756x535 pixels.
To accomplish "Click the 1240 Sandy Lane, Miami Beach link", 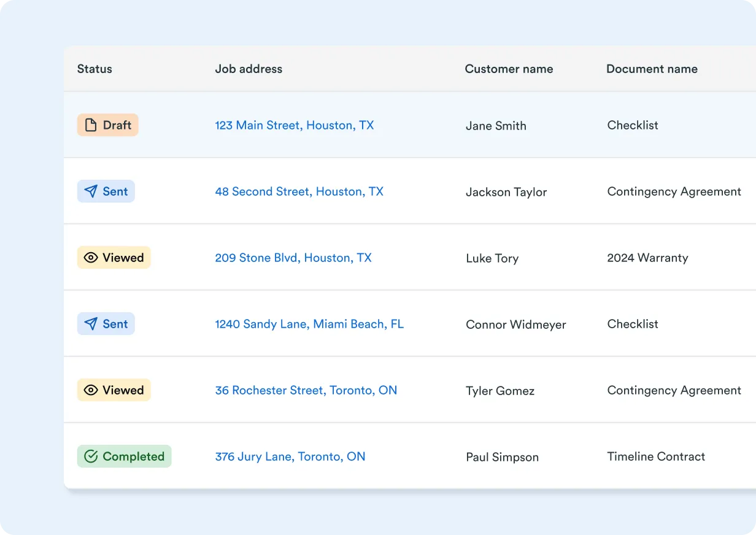I will [x=309, y=323].
